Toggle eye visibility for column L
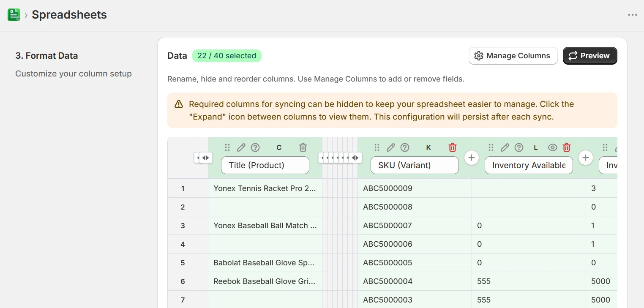 (552, 147)
